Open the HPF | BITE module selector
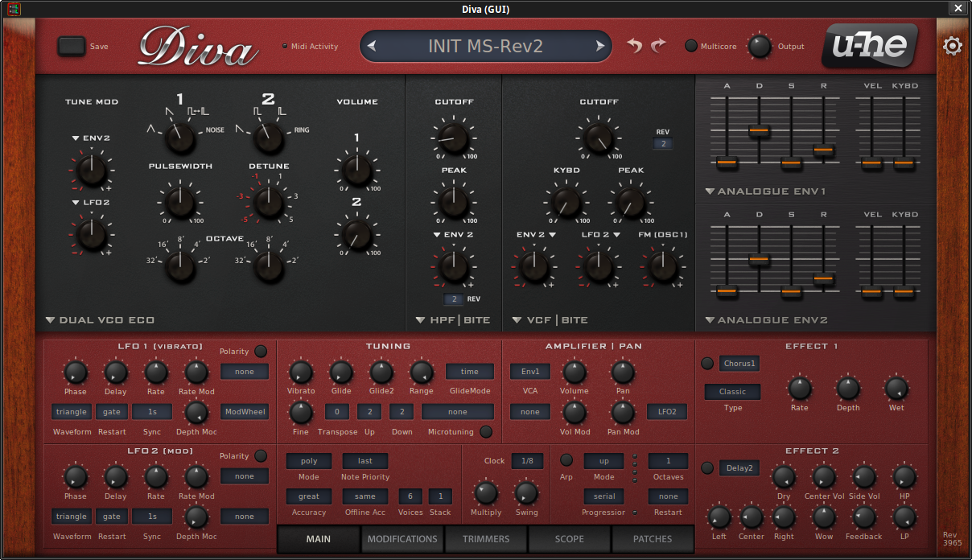Image resolution: width=972 pixels, height=560 pixels. point(453,320)
